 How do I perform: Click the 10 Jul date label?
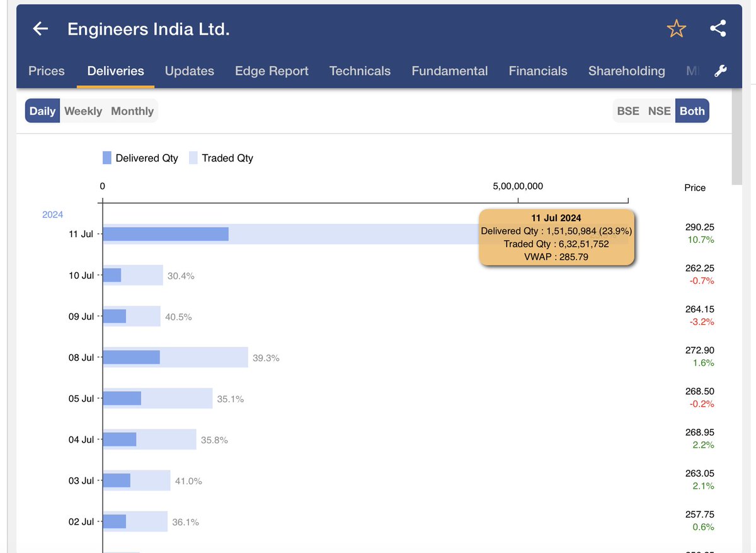(81, 276)
